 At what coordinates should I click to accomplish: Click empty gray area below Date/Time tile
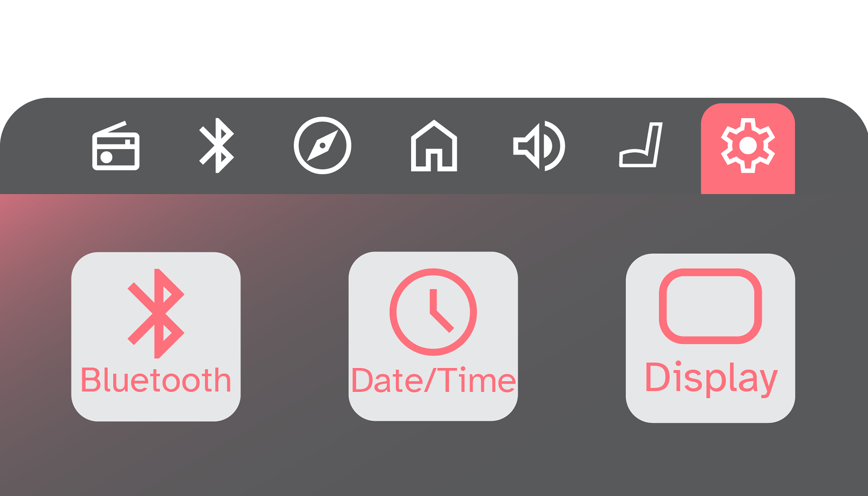[433, 459]
